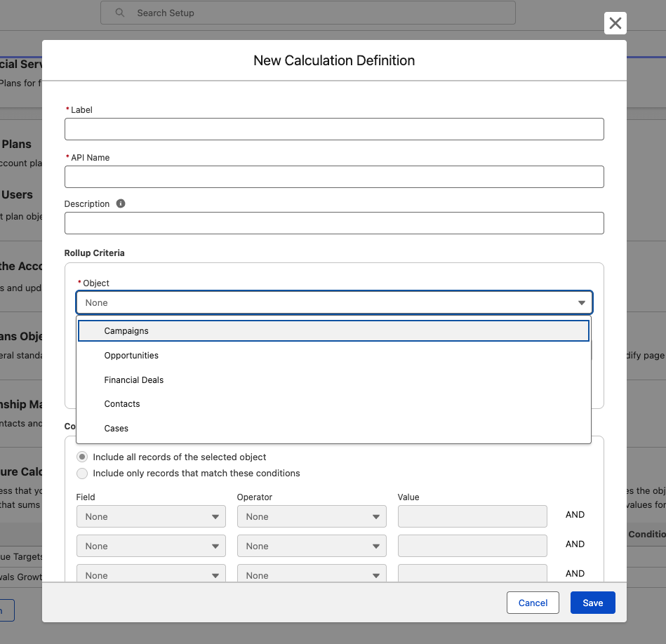The height and width of the screenshot is (644, 666).
Task: Focus the Description input field
Action: [334, 223]
